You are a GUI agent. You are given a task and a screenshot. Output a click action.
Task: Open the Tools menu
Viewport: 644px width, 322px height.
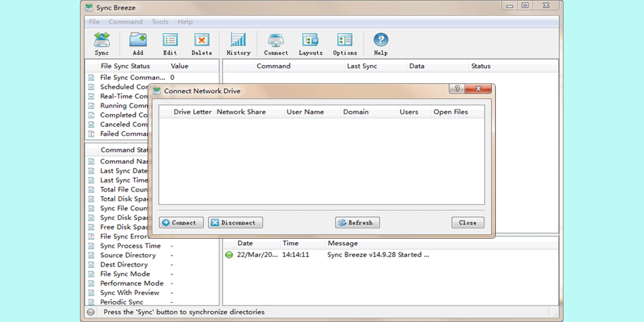click(160, 22)
